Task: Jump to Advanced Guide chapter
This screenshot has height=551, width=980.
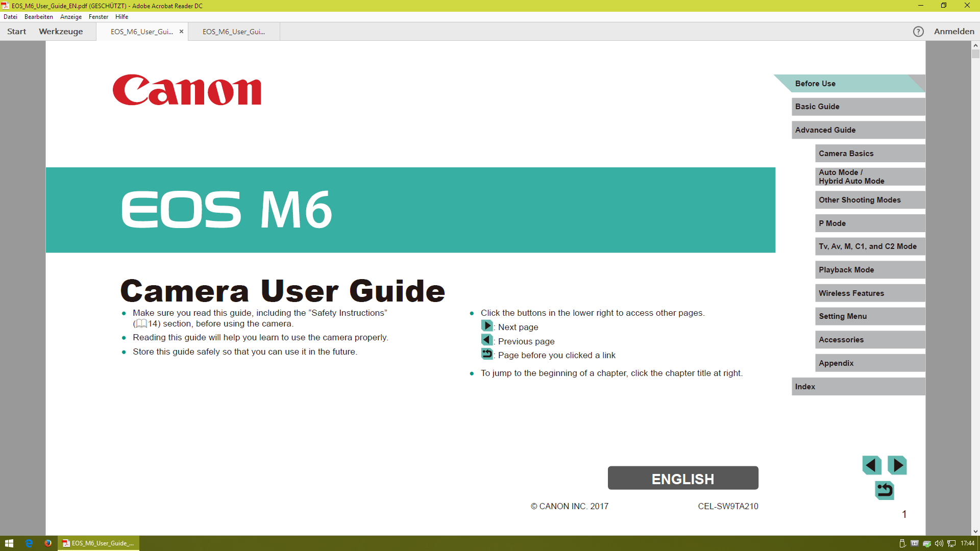Action: pyautogui.click(x=859, y=130)
